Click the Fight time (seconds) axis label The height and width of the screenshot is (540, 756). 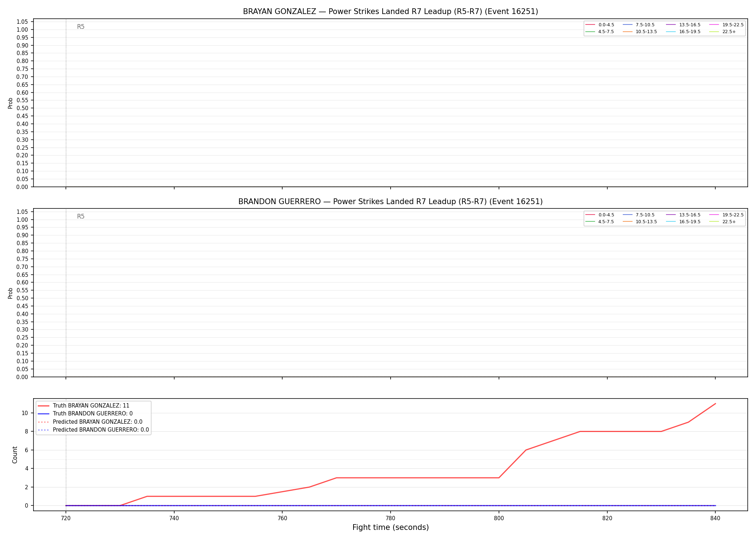tap(391, 527)
